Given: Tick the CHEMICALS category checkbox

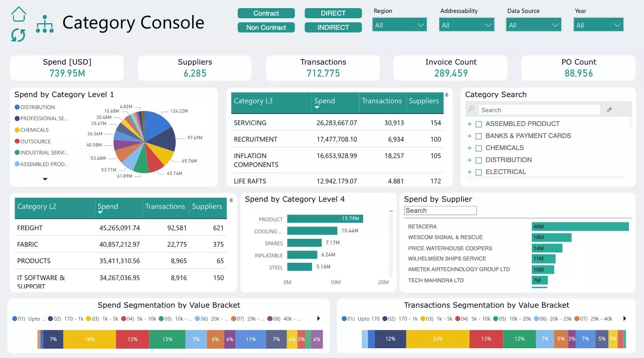Looking at the screenshot, I should (x=479, y=148).
